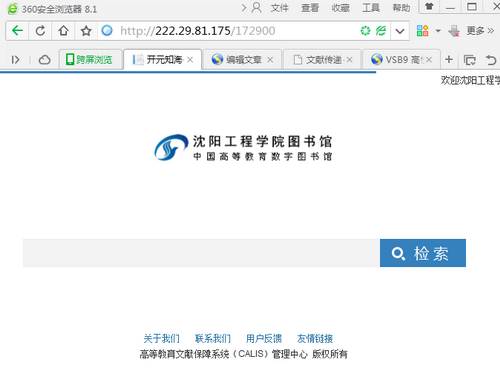This screenshot has width=500, height=383.
Task: Click the 检索 search button
Action: [x=423, y=253]
